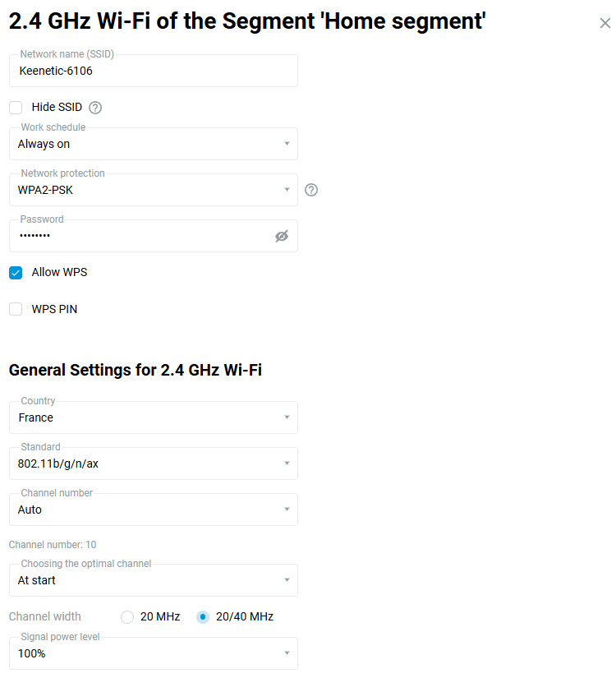Image resolution: width=616 pixels, height=678 pixels.
Task: Click into the Password field
Action: [x=140, y=237]
